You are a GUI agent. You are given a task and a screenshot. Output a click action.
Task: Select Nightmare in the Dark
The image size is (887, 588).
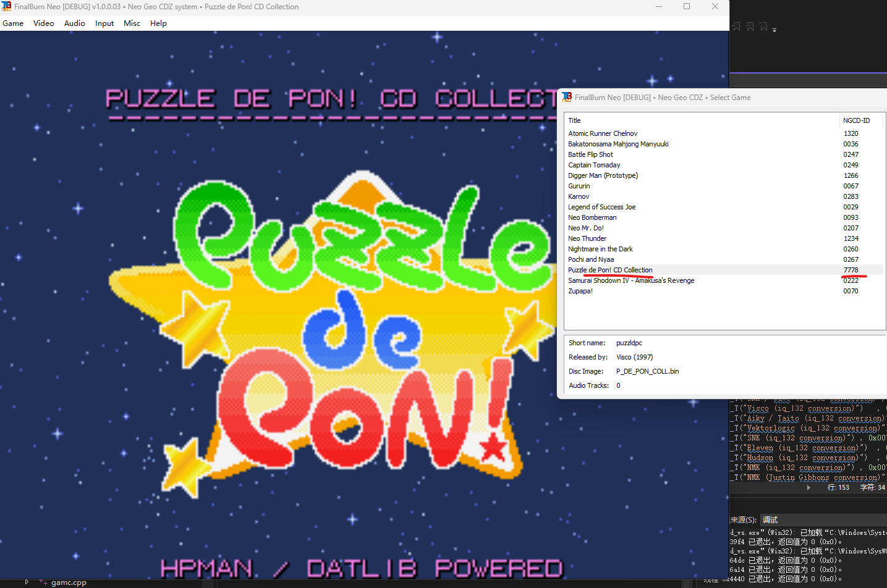coord(600,249)
